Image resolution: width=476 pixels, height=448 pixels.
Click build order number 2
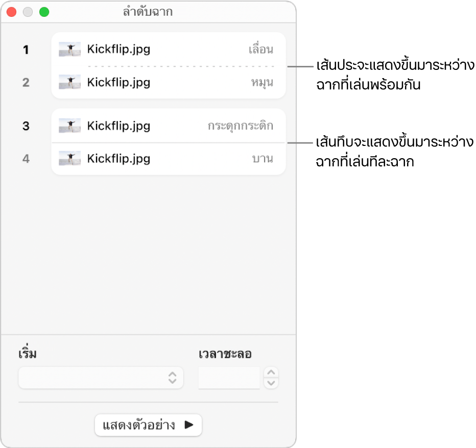26,82
